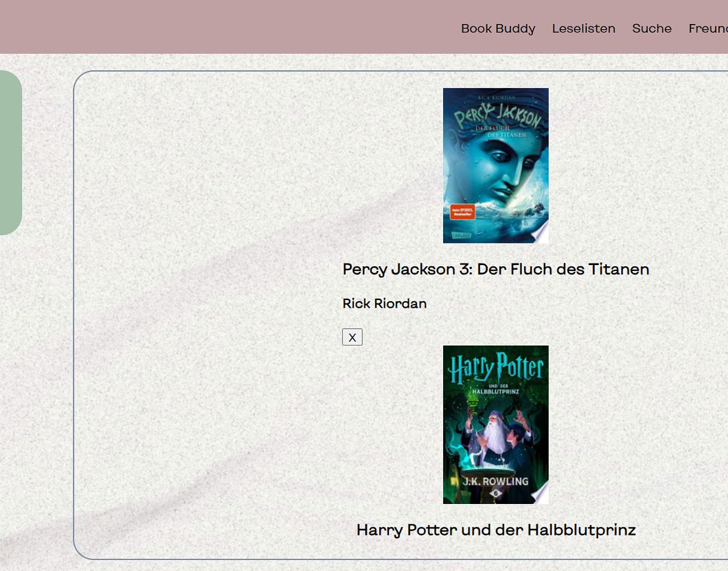Click the Carlsen publisher logo on Percy cover
This screenshot has width=728, height=571.
point(462,235)
